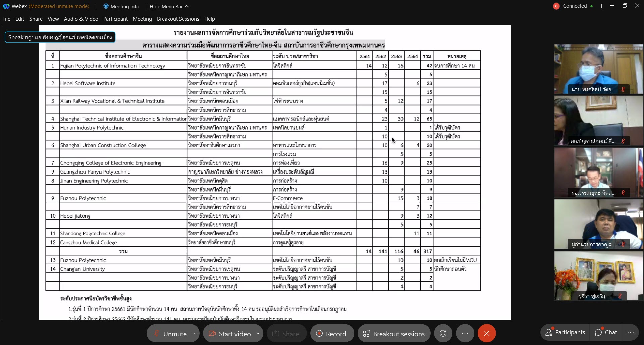The image size is (644, 345).
Task: Select the รุจิรา ฟูเจริญ video thumbnail
Action: tap(599, 276)
